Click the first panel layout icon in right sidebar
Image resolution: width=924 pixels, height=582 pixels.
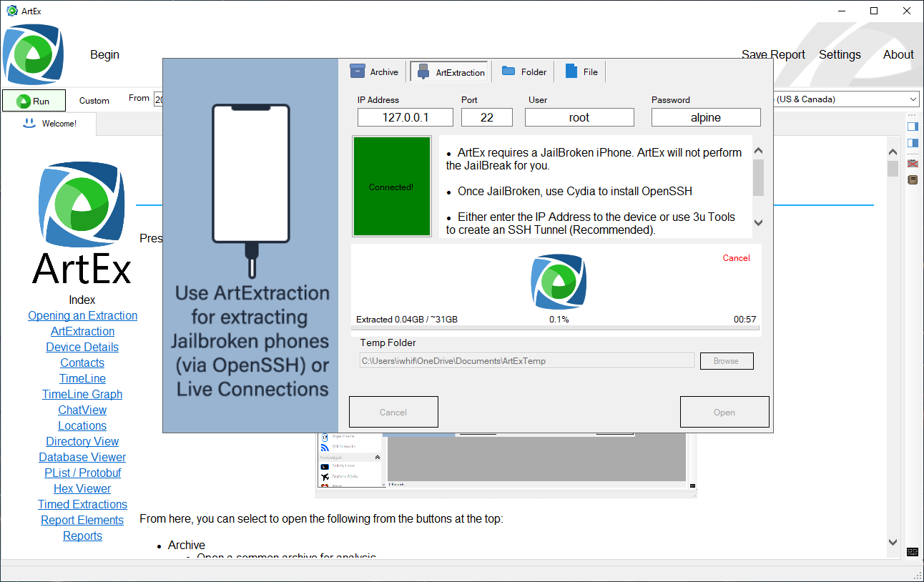(x=913, y=127)
